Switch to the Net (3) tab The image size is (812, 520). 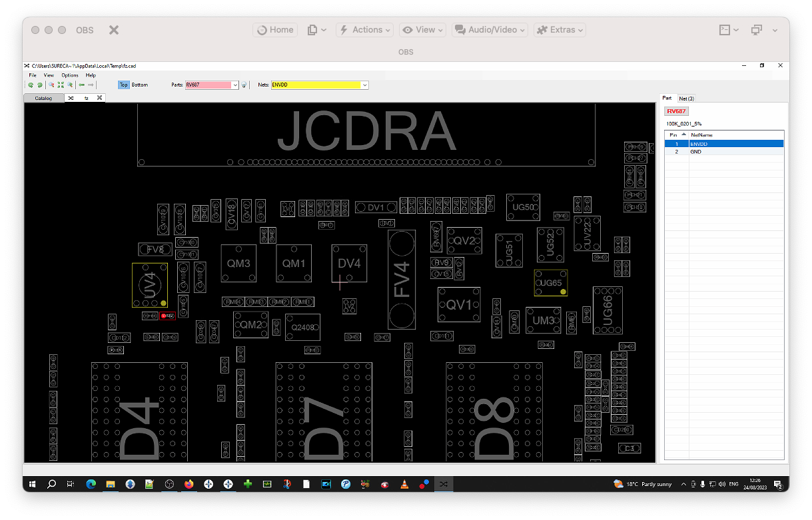point(686,99)
